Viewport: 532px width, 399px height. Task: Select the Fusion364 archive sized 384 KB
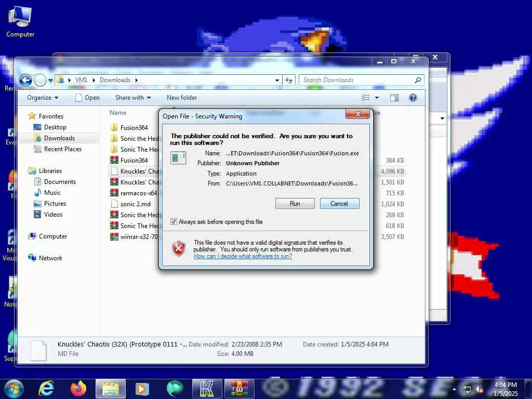point(134,160)
